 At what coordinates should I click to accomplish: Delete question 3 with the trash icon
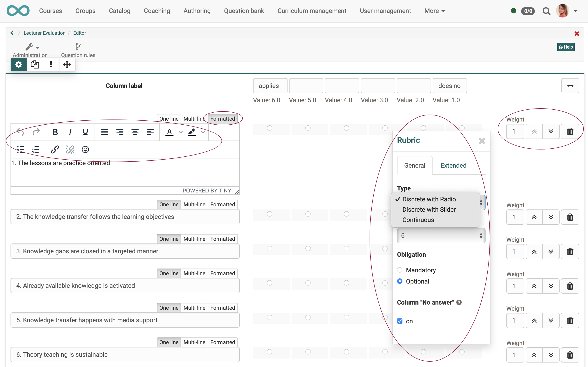[570, 252]
